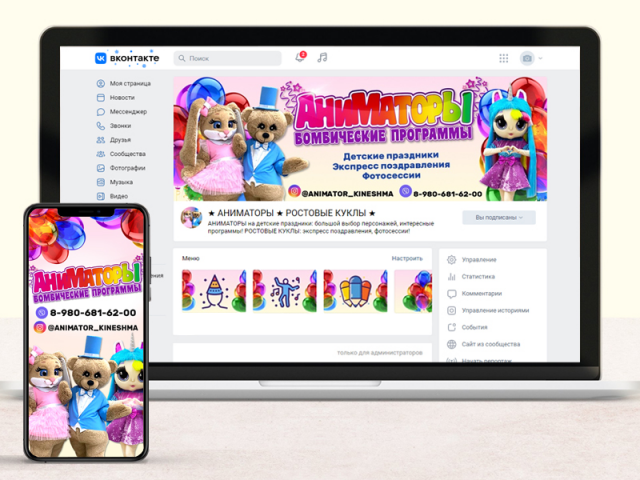
Task: Click the Сайт из сообщества globe icon
Action: coord(451,344)
